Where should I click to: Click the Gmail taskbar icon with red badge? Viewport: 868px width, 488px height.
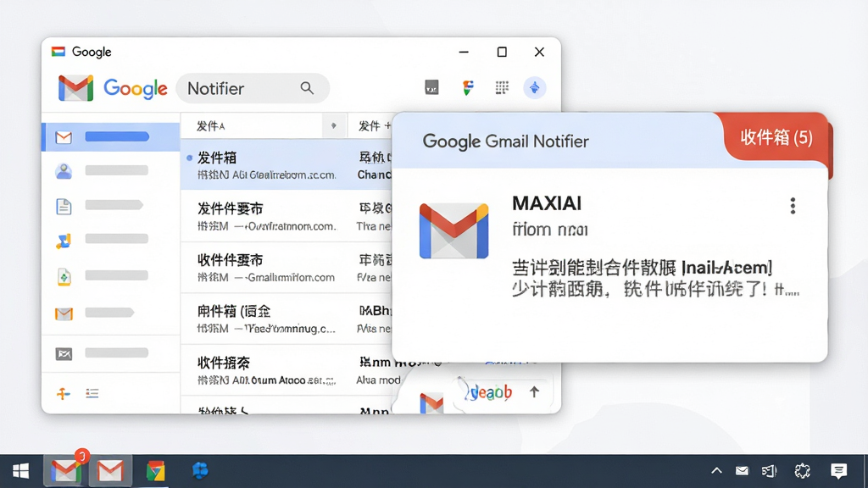coord(66,471)
